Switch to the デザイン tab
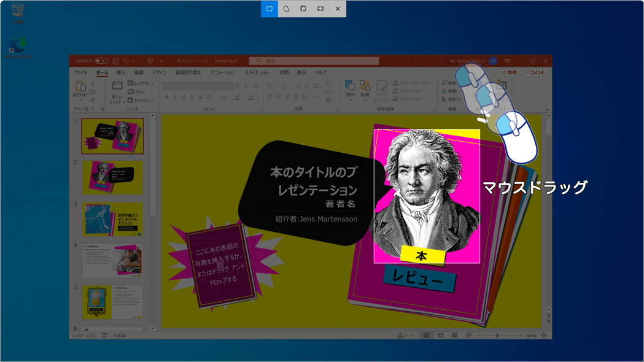Screen dimensions: 644x362 pos(160,72)
